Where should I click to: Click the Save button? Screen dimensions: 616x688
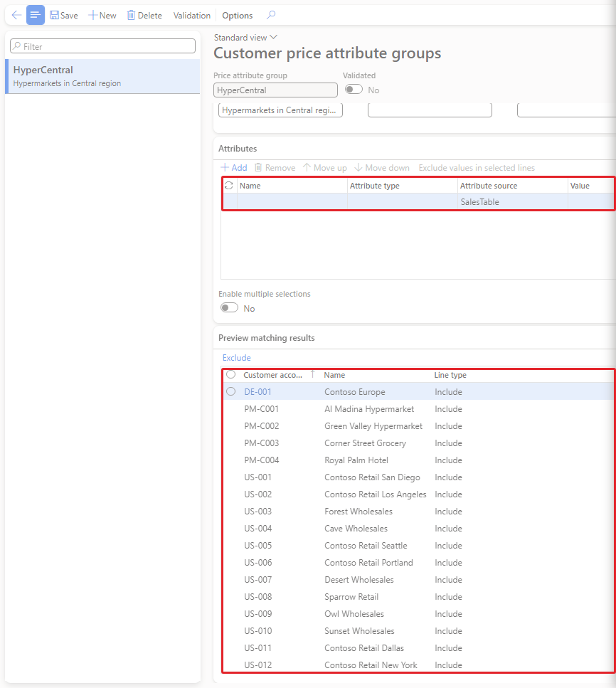point(63,16)
